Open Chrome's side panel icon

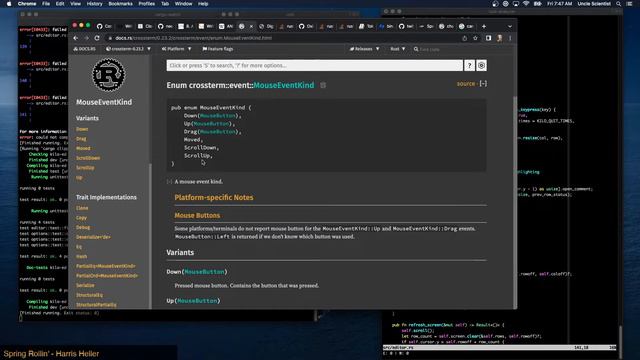coord(489,38)
